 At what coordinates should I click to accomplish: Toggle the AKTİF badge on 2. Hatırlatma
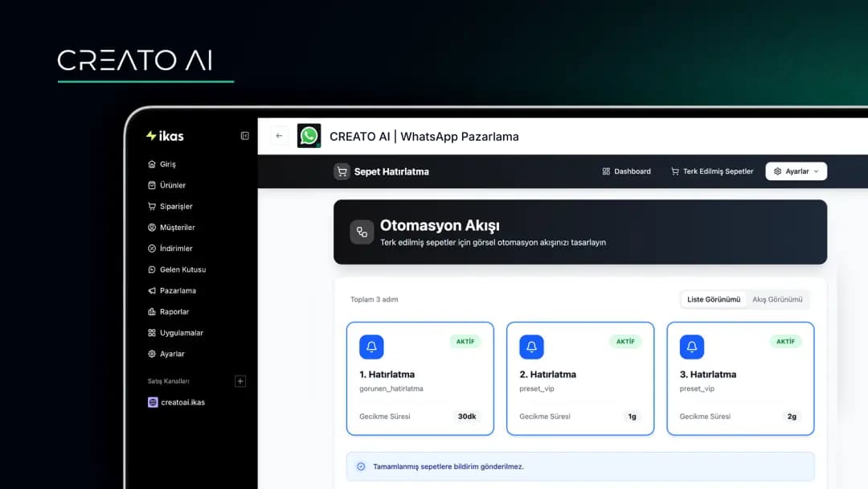(625, 341)
